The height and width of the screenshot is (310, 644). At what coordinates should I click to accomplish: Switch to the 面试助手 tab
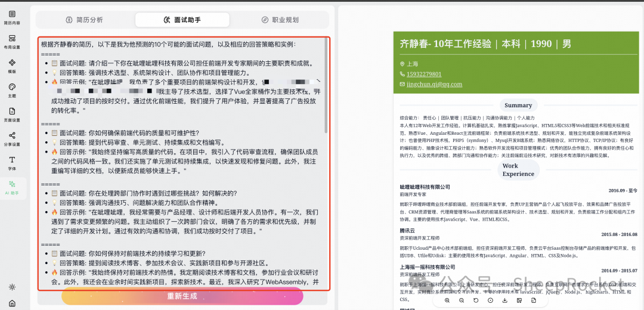click(x=182, y=20)
